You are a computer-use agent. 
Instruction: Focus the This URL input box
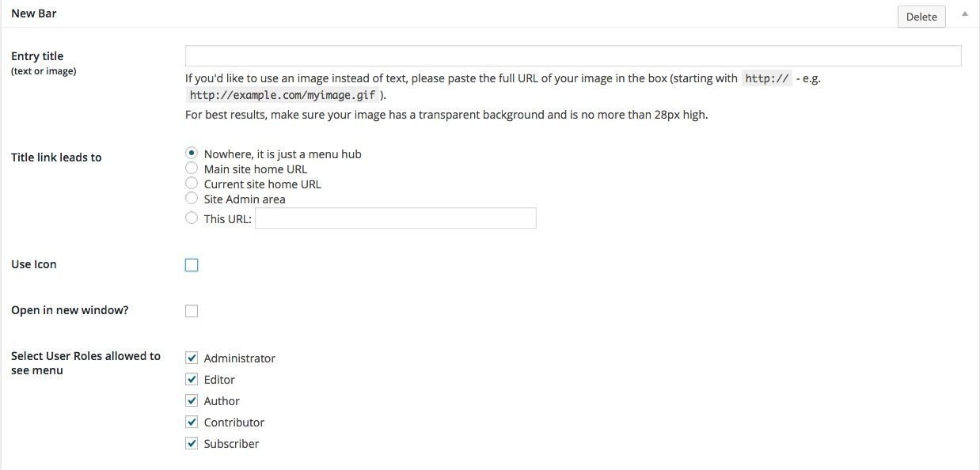click(396, 218)
